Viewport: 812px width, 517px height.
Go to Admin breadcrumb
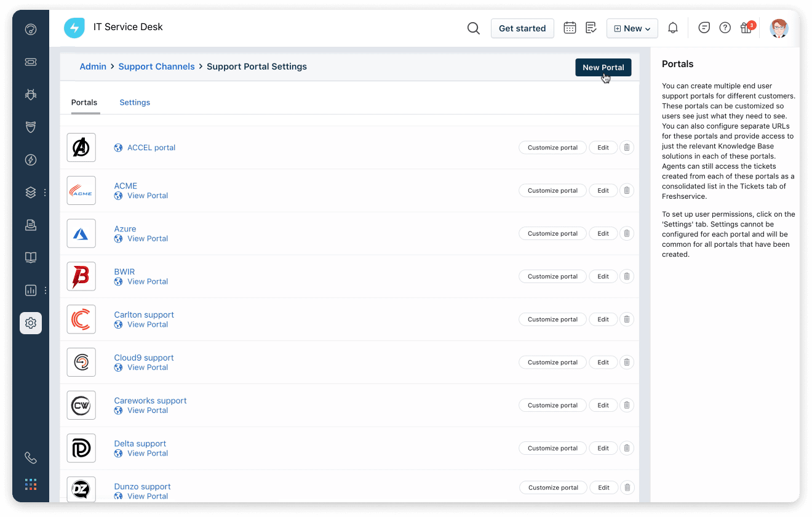point(93,66)
